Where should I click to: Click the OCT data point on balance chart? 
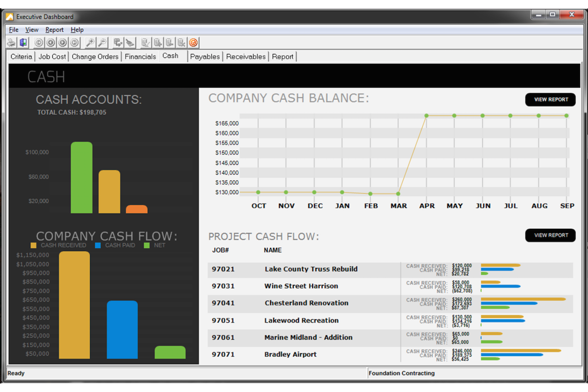(258, 192)
